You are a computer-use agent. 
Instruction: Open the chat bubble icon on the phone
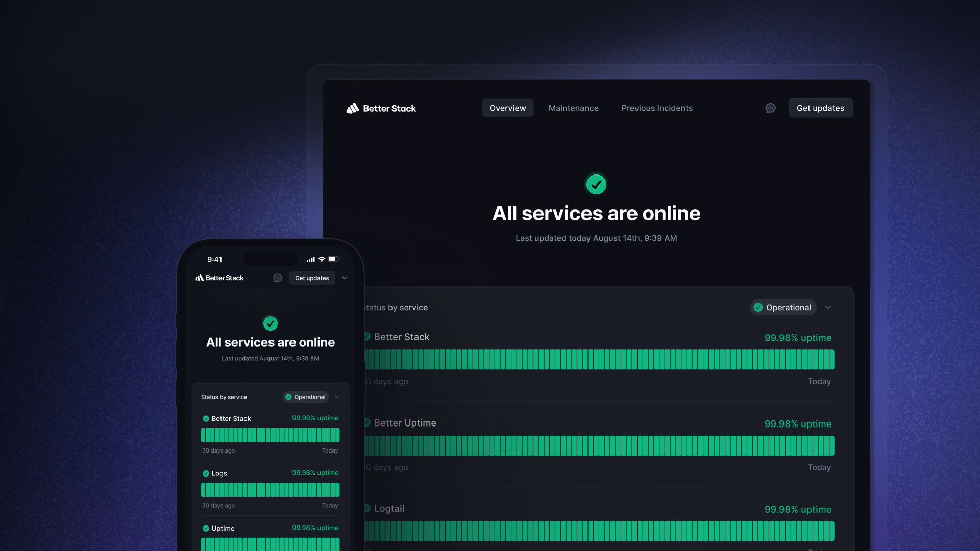coord(277,278)
